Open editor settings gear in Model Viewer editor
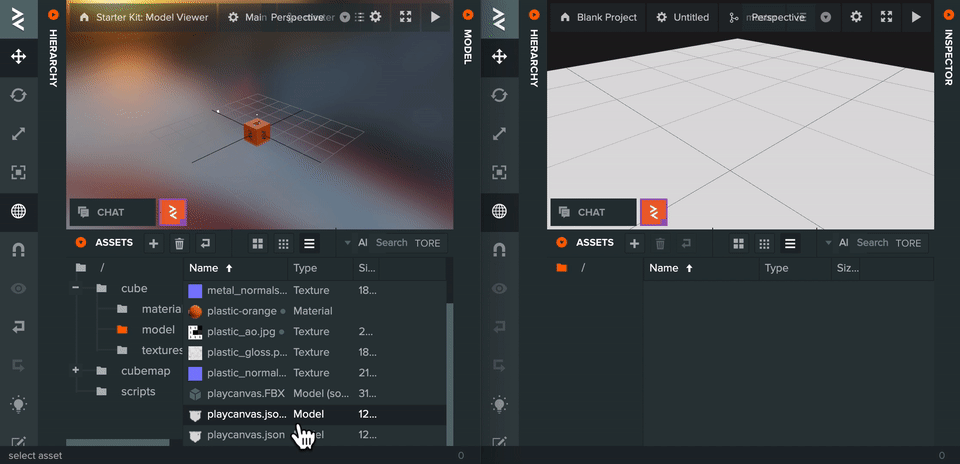Screen dimensions: 960x464 point(375,17)
